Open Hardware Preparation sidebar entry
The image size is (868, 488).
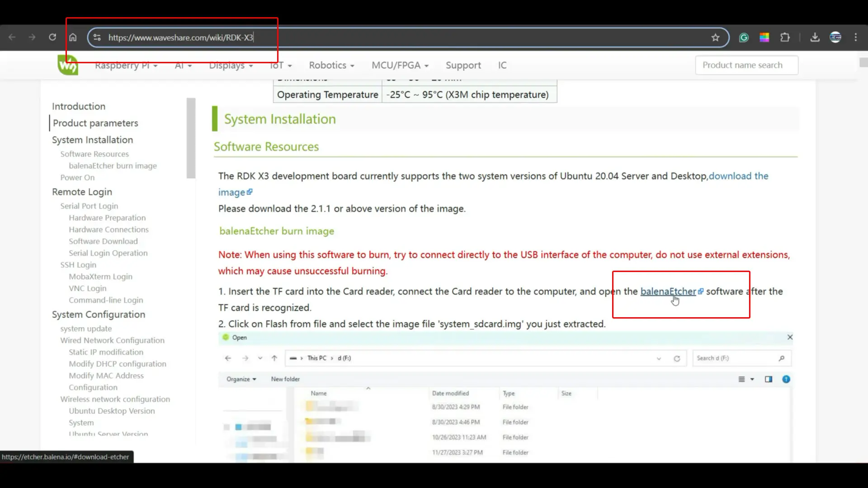(x=107, y=218)
